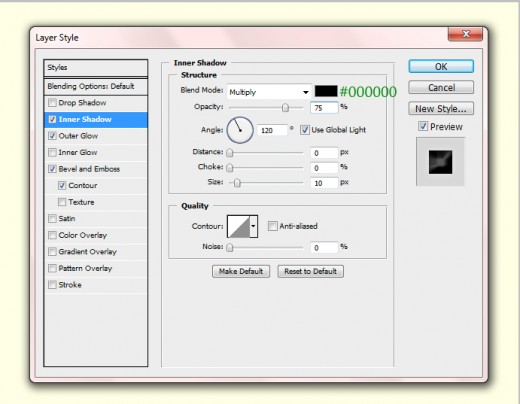Viewport: 520px width, 404px height.
Task: Uncheck the Inner Shadow checkbox
Action: click(52, 119)
